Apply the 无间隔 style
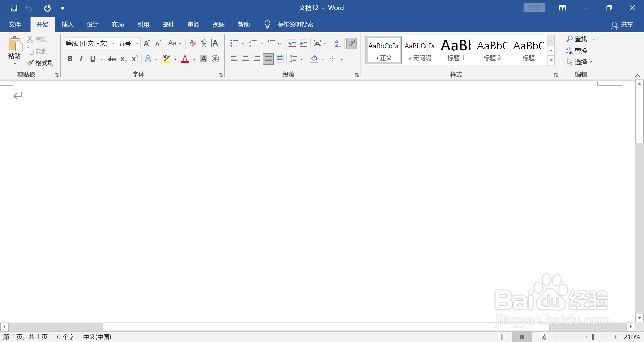 coord(420,50)
